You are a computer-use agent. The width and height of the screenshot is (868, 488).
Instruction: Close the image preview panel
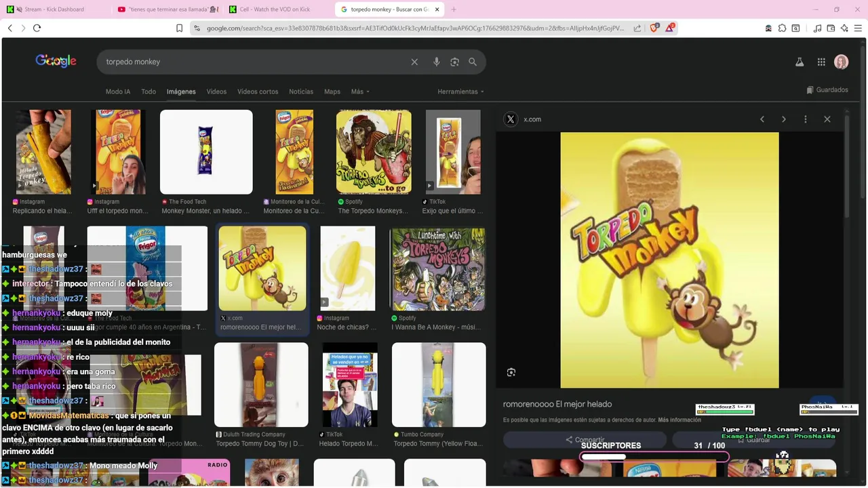[x=827, y=119]
